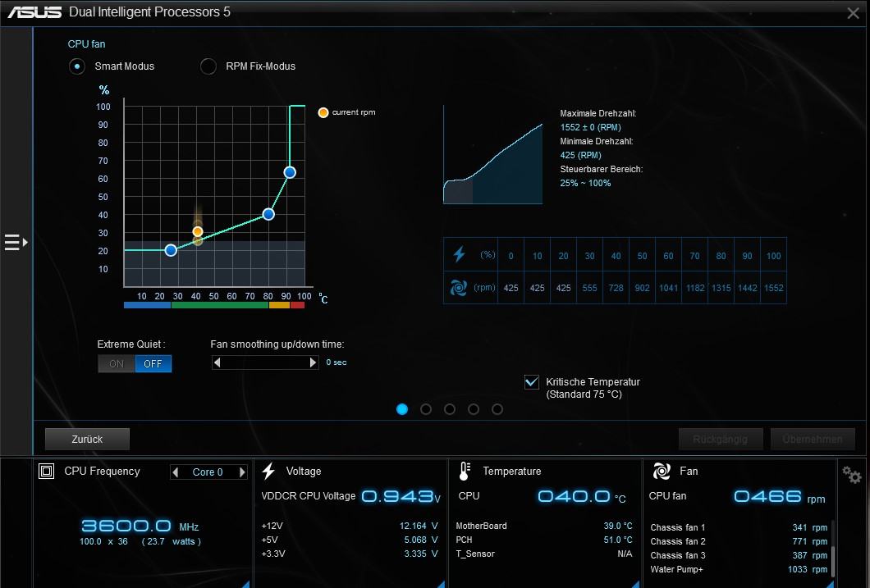Click the 728 rpm table cell

pyautogui.click(x=616, y=288)
